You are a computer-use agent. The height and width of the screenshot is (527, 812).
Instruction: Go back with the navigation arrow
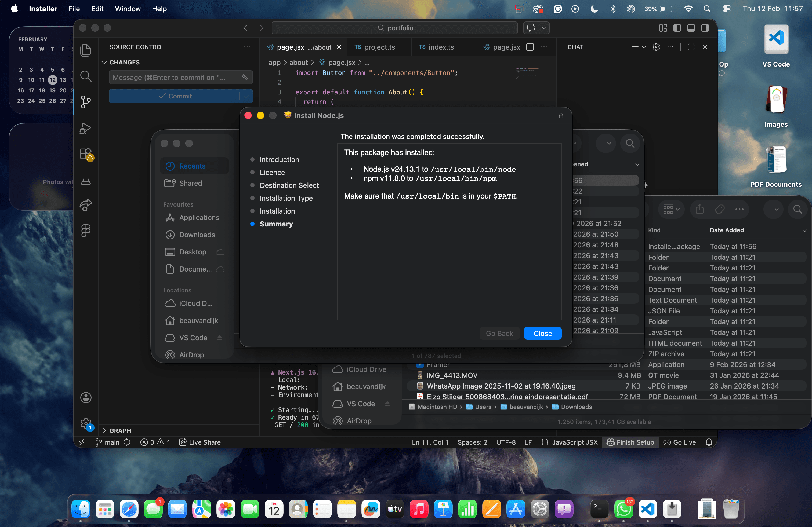pos(246,28)
